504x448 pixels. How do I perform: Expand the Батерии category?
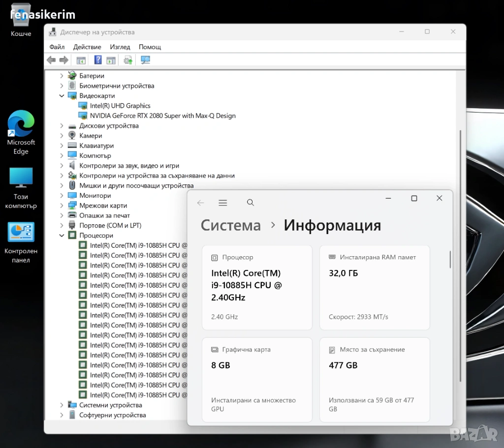click(x=62, y=76)
